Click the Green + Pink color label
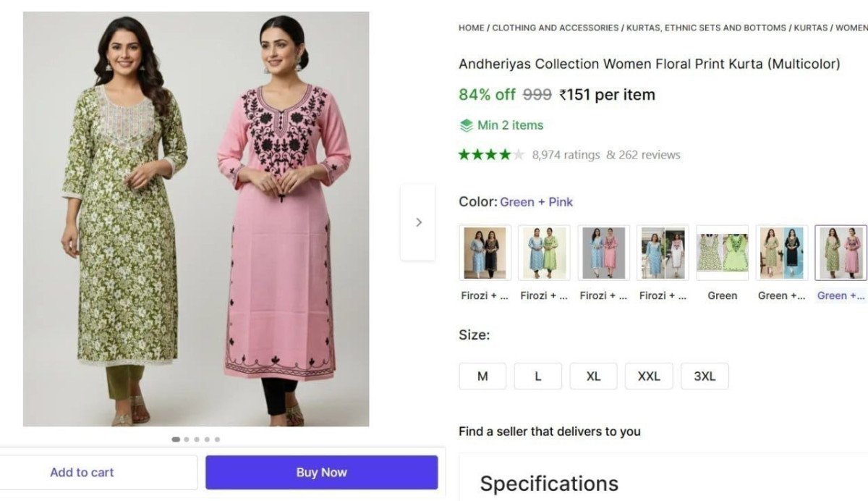 [536, 202]
